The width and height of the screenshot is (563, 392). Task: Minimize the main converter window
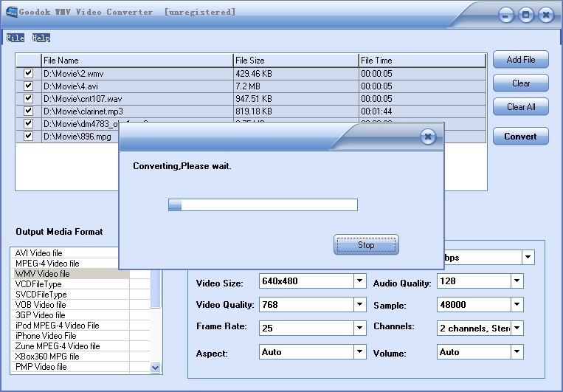pyautogui.click(x=506, y=16)
